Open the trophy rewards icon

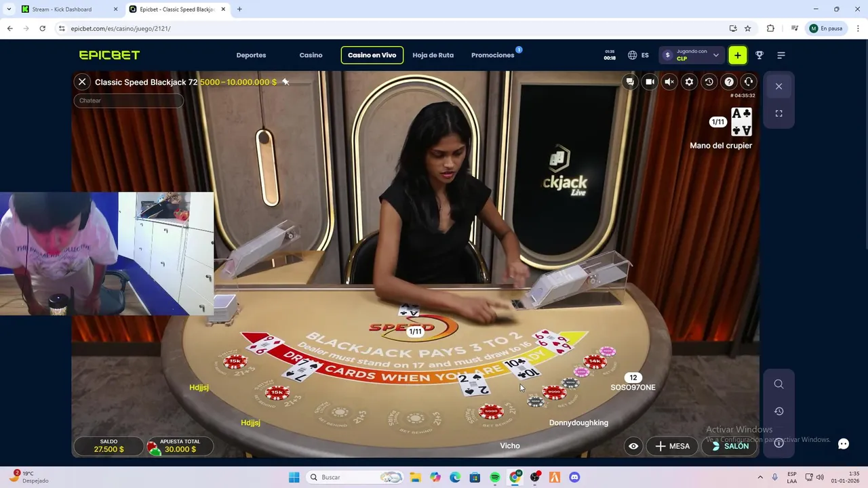point(759,55)
